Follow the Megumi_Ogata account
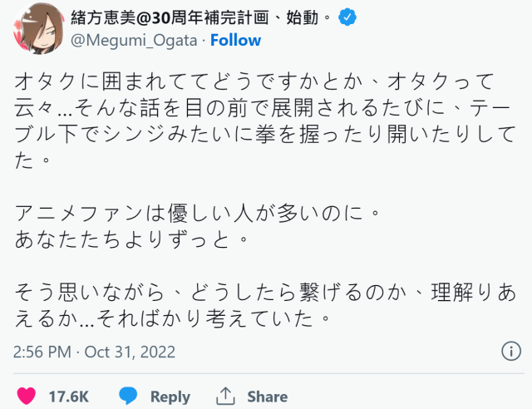Viewport: 532px width, 409px height. pos(235,40)
